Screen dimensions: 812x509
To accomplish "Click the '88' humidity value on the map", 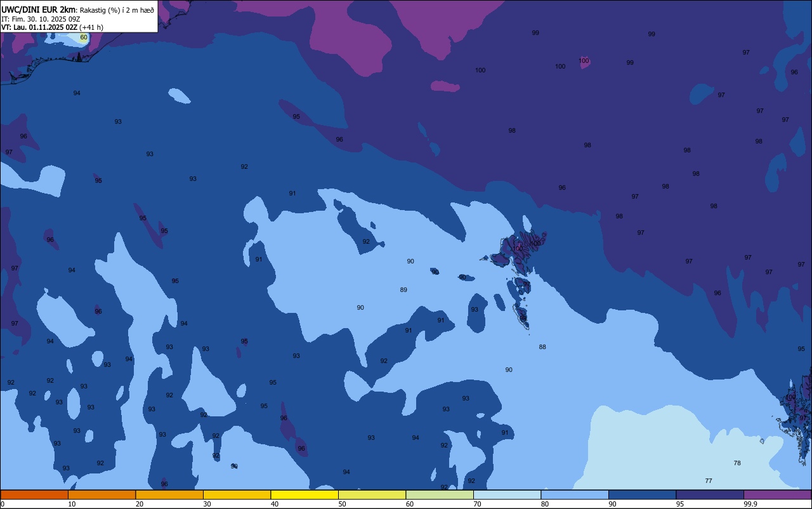I will click(x=542, y=347).
